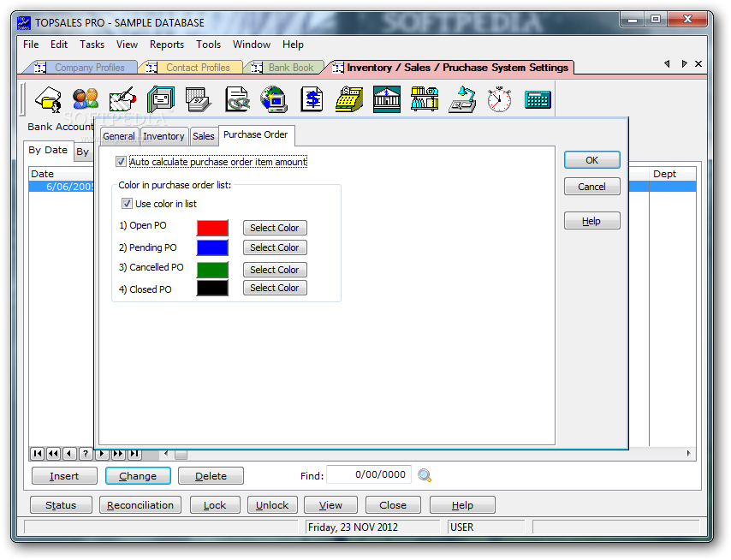Jump to first record navigation button
This screenshot has height=560, width=731.
(x=38, y=453)
